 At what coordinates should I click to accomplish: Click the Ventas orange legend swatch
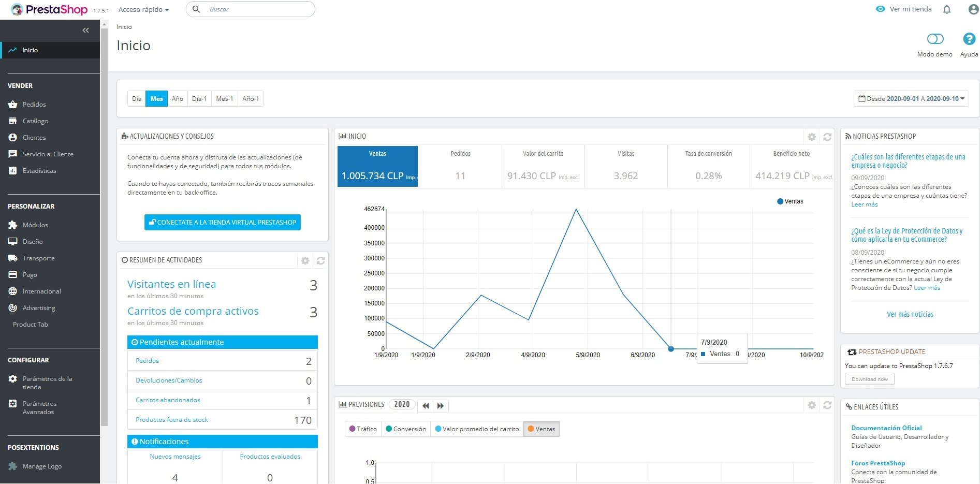tap(531, 429)
